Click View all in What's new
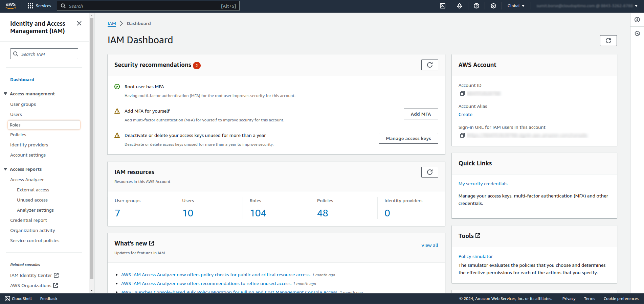Screen dimensions: 644x304 (x=429, y=245)
